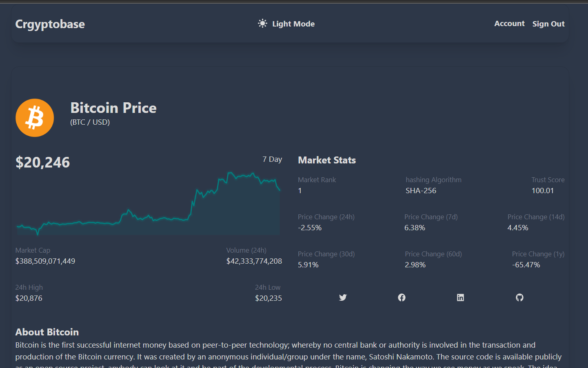This screenshot has height=368, width=588.
Task: Click the sun icon in the header
Action: coord(262,23)
